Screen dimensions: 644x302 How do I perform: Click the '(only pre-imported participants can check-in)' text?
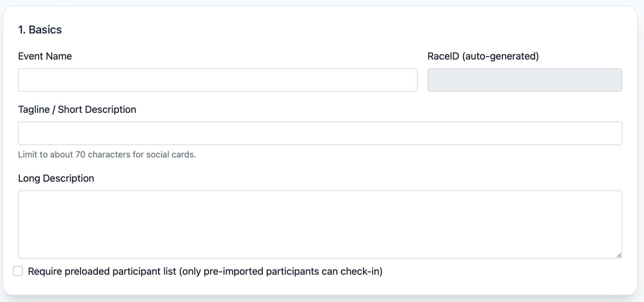281,271
